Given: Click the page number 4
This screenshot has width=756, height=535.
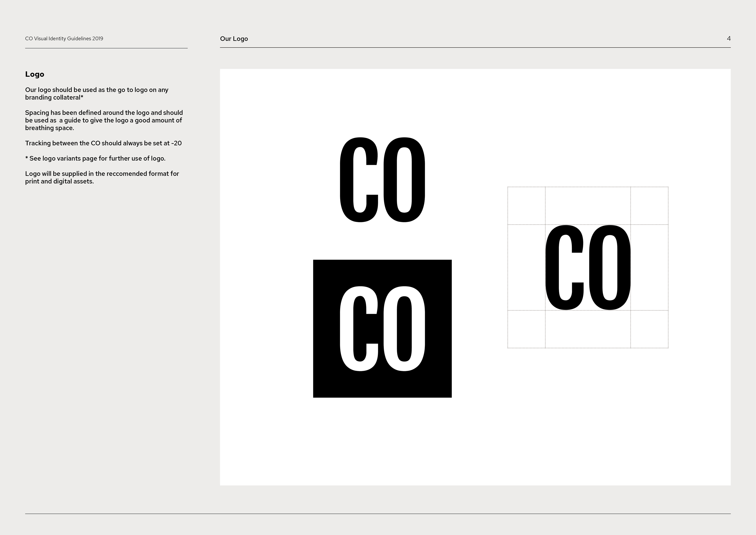Looking at the screenshot, I should [x=728, y=39].
